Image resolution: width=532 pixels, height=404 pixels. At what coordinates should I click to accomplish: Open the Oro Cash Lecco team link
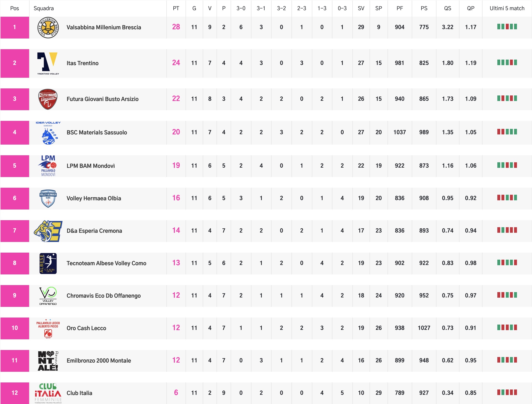point(86,328)
